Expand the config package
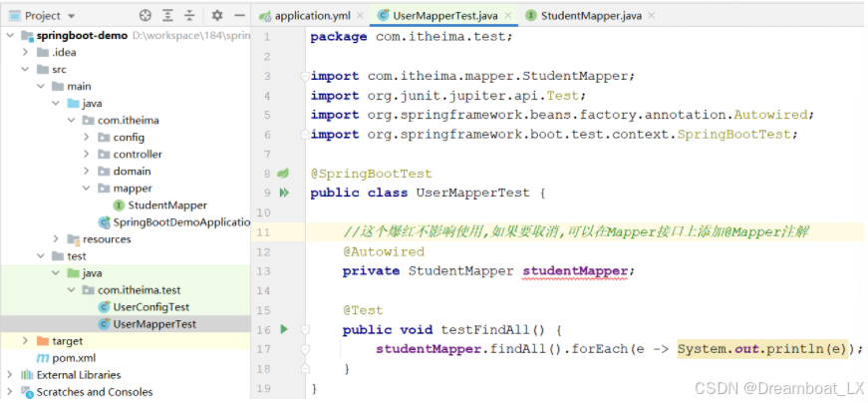This screenshot has height=403, width=868. 87,137
